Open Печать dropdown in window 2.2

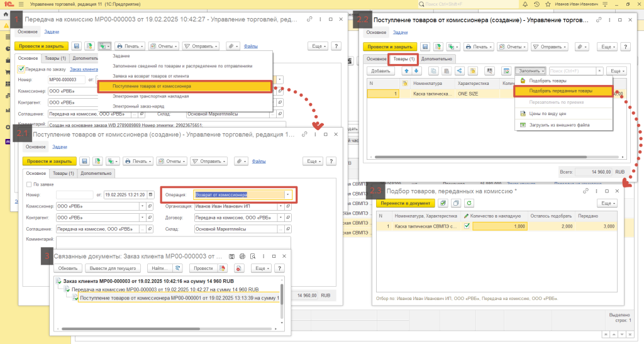tap(479, 47)
